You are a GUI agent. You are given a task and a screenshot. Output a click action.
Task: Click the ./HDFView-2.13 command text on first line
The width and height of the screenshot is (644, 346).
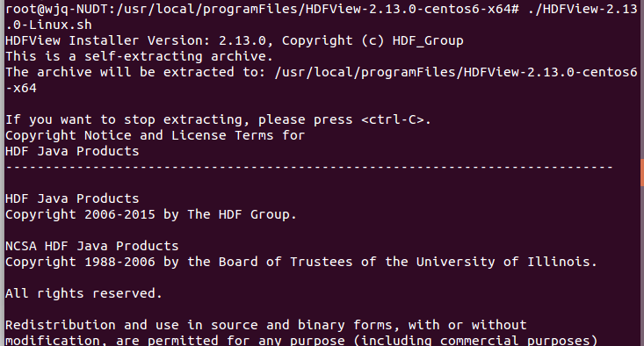click(582, 9)
